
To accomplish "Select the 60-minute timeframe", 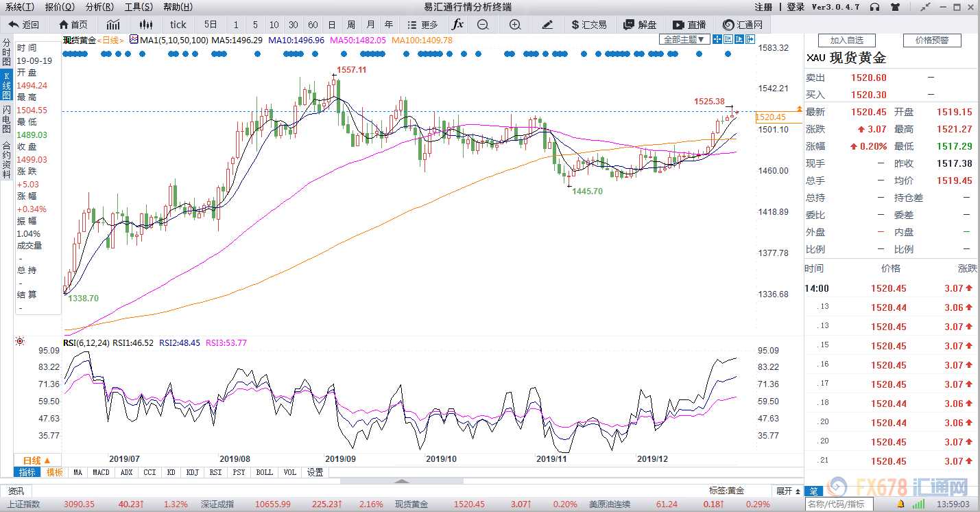I will pyautogui.click(x=313, y=25).
